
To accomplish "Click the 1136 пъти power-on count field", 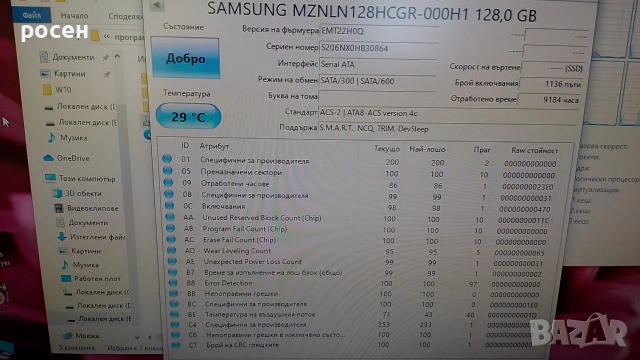I will point(551,84).
